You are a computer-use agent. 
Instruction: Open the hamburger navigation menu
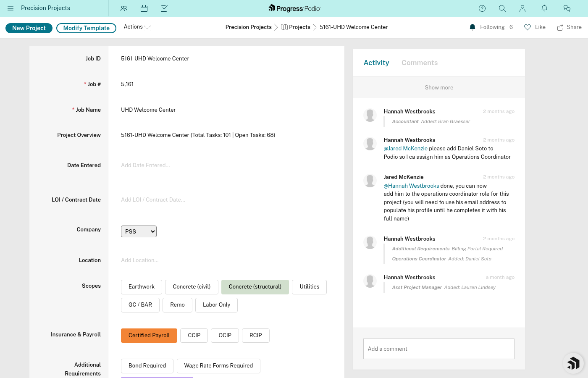[10, 8]
